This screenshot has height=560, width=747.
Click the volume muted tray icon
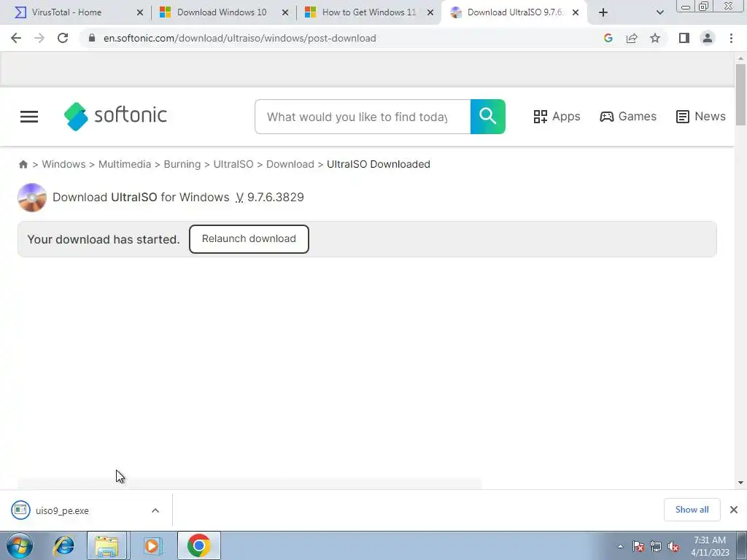(x=673, y=546)
